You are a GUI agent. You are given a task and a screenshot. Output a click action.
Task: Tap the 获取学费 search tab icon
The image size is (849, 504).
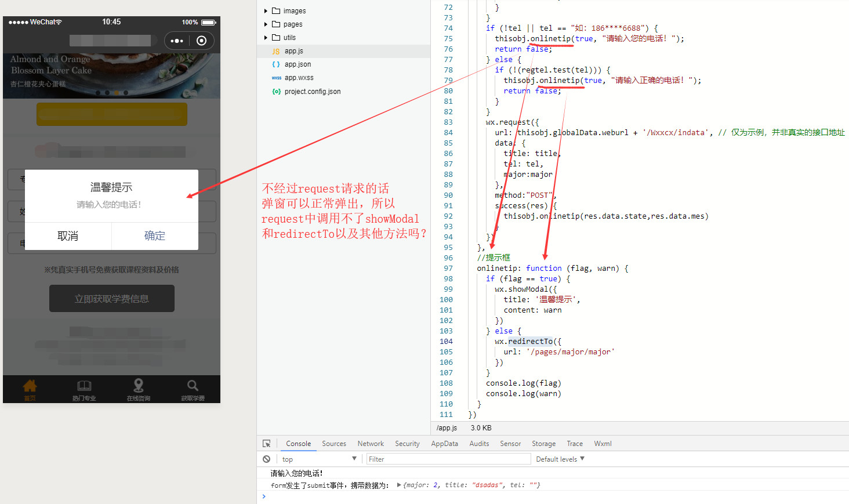pyautogui.click(x=193, y=386)
